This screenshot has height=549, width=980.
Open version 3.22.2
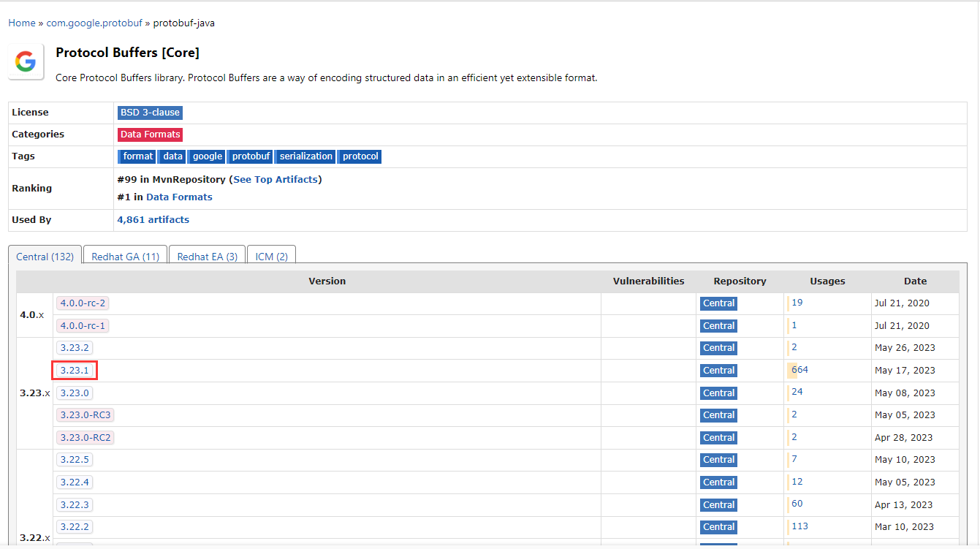75,527
